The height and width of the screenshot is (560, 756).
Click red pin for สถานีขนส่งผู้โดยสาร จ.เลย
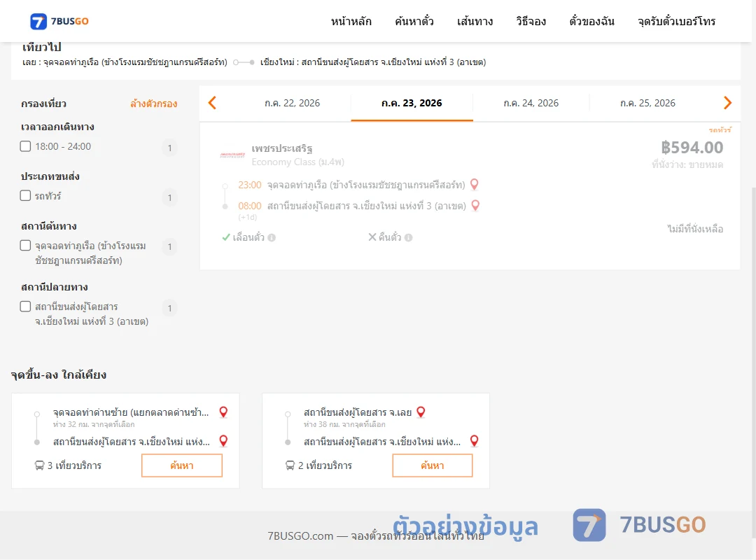click(x=421, y=412)
